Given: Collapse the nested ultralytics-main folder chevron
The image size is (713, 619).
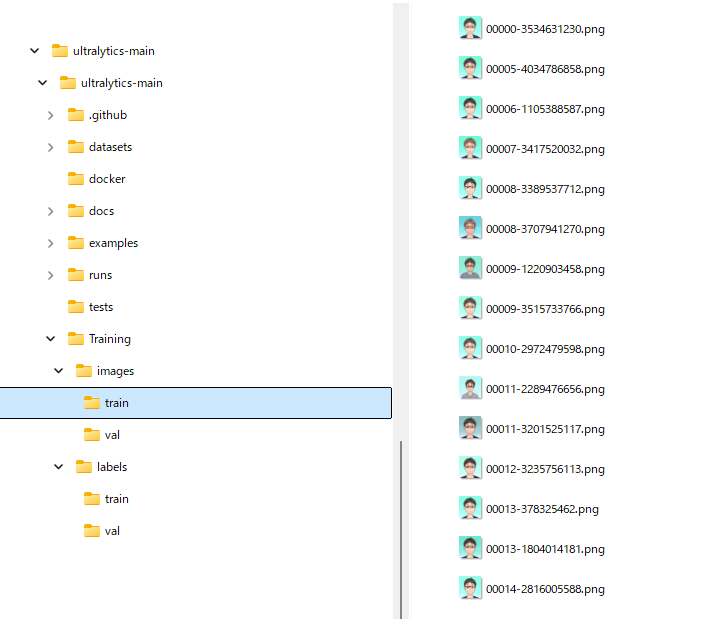Looking at the screenshot, I should click(42, 83).
